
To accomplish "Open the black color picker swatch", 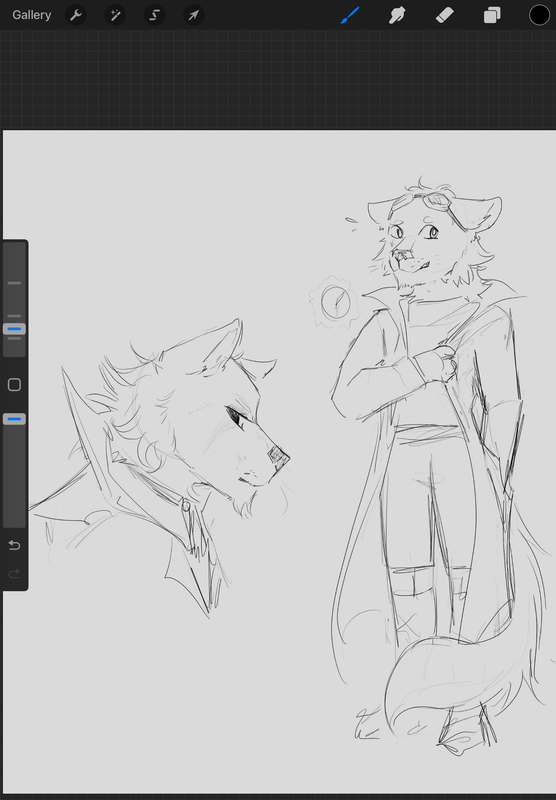I will click(x=539, y=15).
